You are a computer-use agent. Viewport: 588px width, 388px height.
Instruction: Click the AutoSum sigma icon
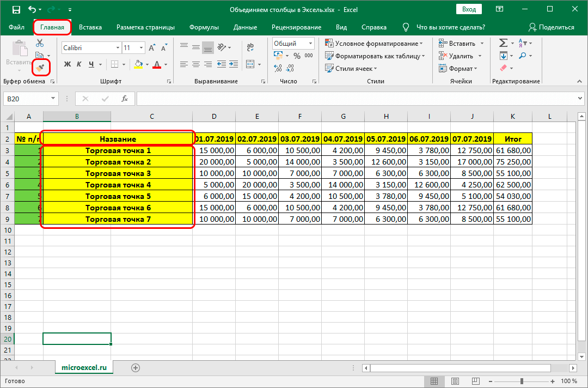coord(503,43)
